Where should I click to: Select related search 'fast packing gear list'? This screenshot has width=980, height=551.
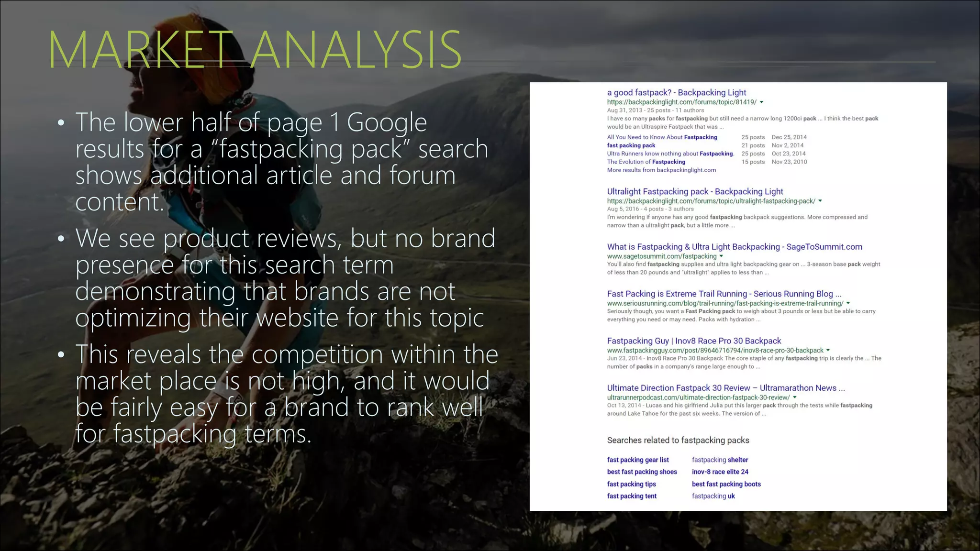[638, 460]
